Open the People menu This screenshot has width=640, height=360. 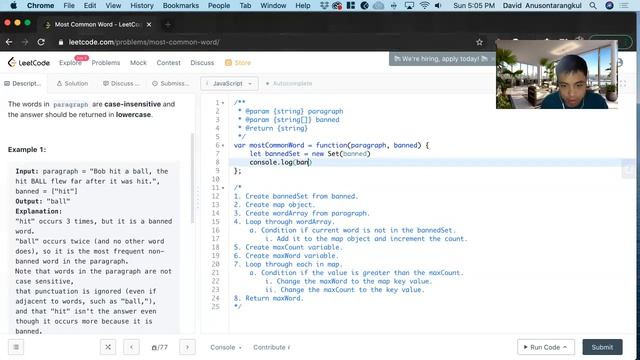pyautogui.click(x=219, y=5)
